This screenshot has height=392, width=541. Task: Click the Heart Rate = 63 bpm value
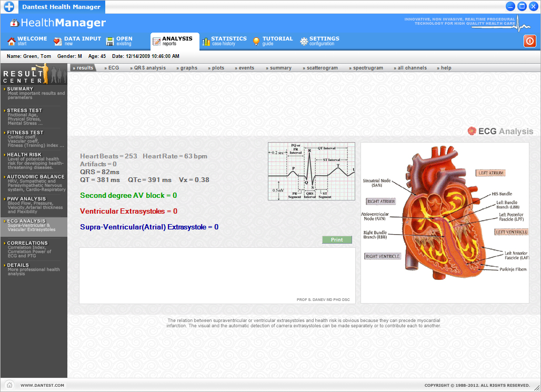pyautogui.click(x=175, y=156)
